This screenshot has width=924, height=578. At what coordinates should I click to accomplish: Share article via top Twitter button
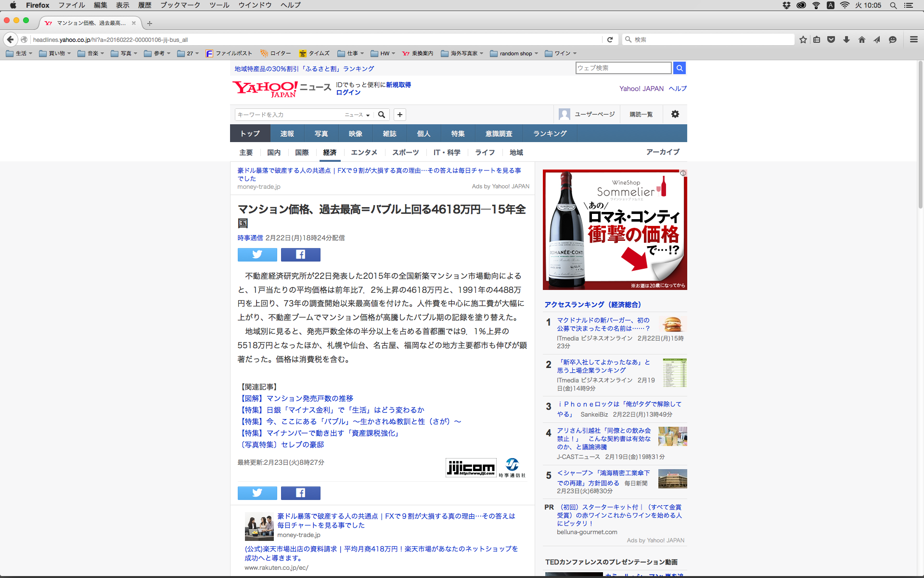257,254
